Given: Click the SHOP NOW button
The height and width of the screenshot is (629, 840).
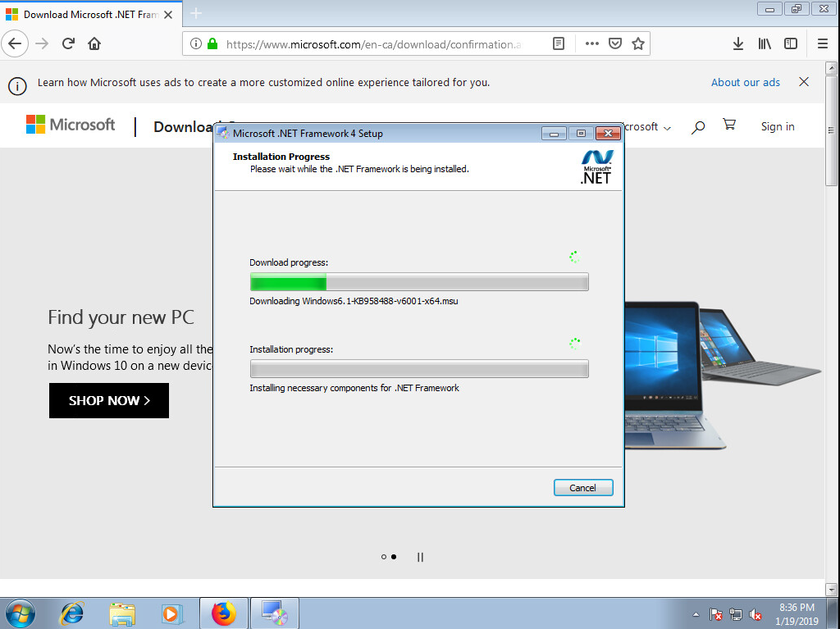Looking at the screenshot, I should point(109,400).
